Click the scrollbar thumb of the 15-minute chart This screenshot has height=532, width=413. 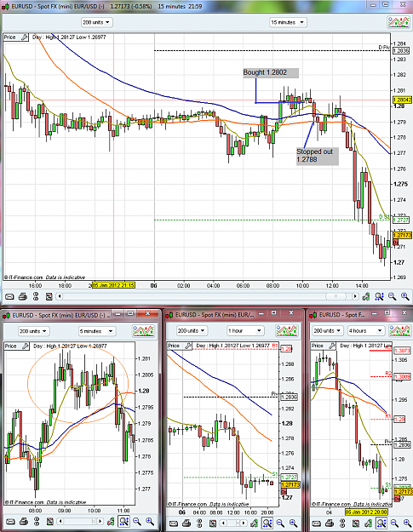(x=336, y=296)
